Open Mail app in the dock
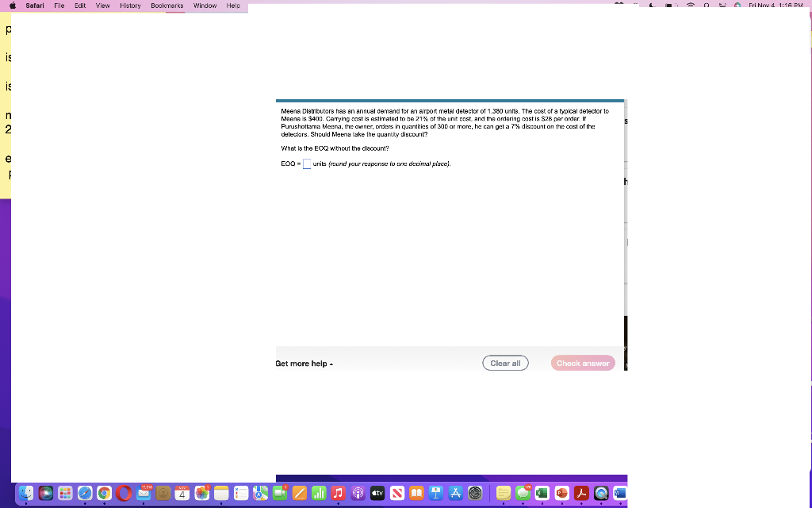The height and width of the screenshot is (508, 812). pos(144,493)
